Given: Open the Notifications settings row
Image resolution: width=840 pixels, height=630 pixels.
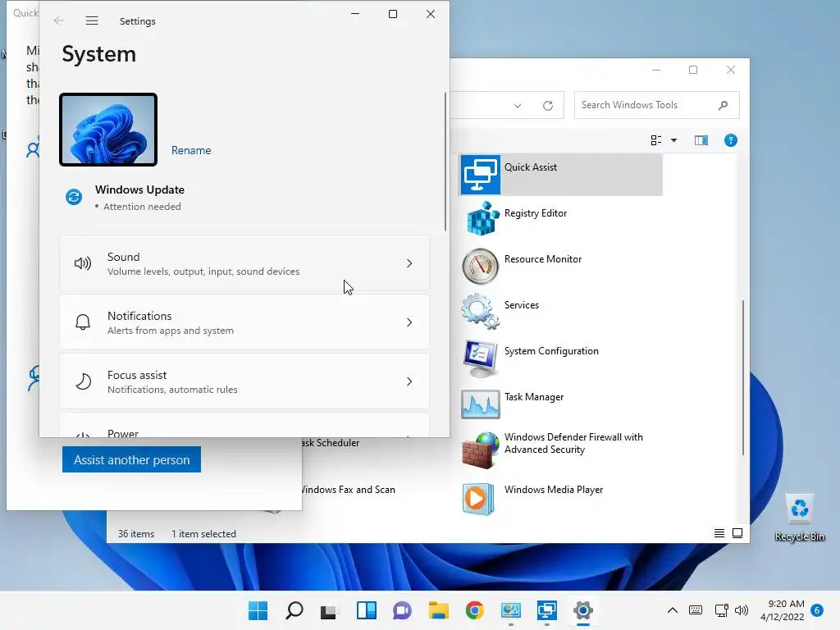Looking at the screenshot, I should coord(244,322).
